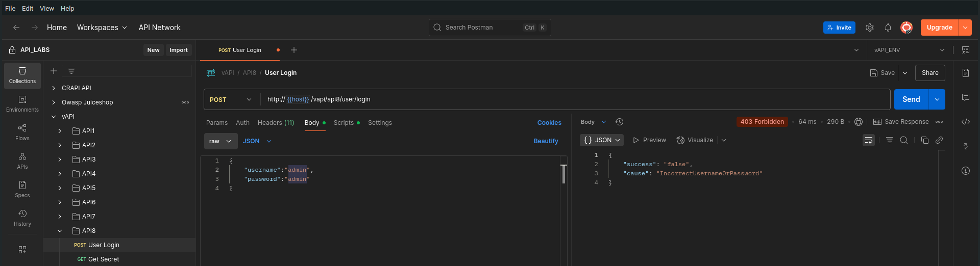Open the Edit menu
Screen dimensions: 980x266
tap(28, 8)
